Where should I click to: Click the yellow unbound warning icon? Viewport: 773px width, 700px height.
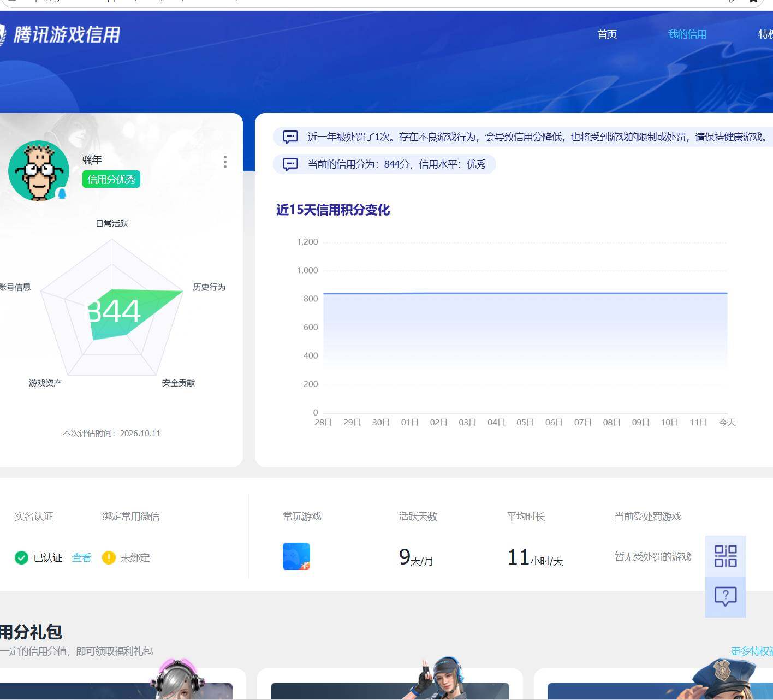tap(109, 557)
